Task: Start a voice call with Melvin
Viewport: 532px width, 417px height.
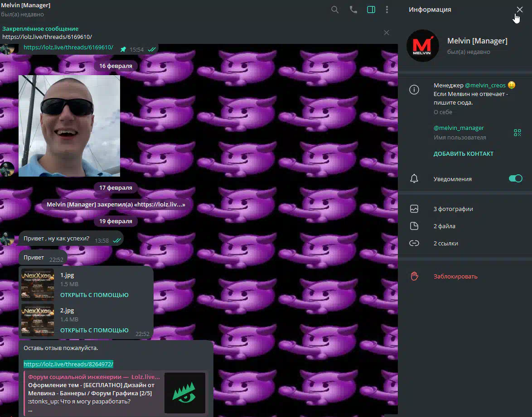Action: [x=353, y=10]
